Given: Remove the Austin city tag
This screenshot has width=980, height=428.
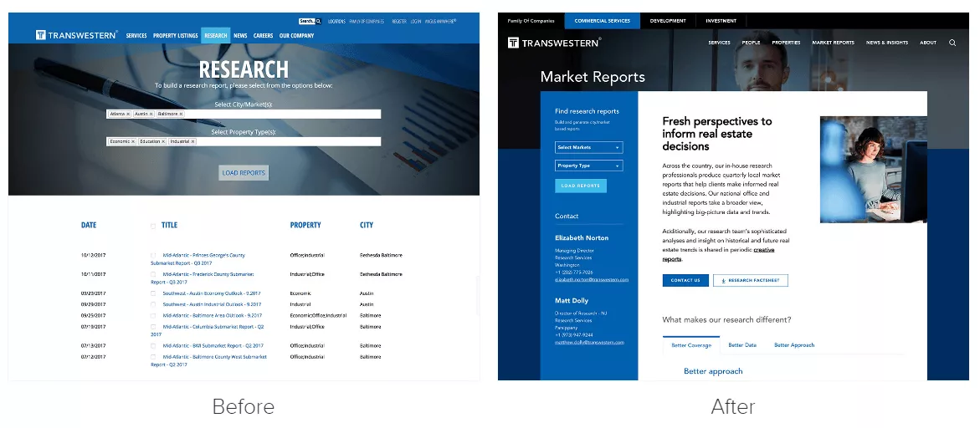Looking at the screenshot, I should (151, 115).
